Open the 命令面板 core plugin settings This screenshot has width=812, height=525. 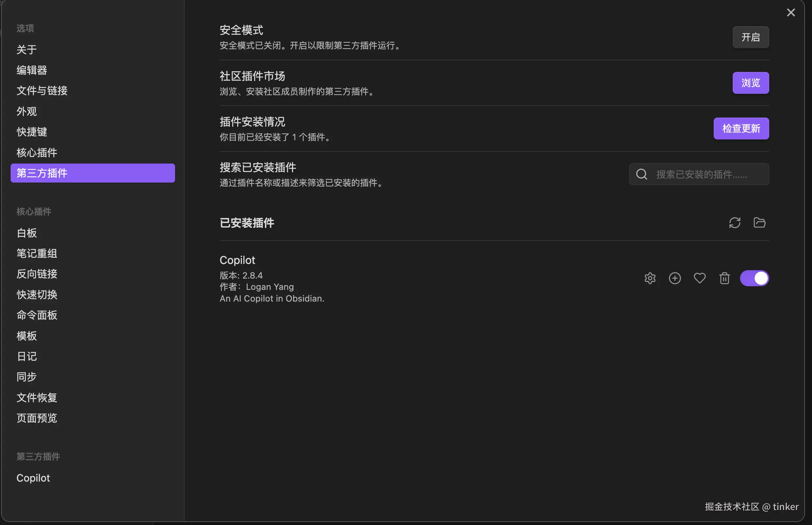(37, 315)
